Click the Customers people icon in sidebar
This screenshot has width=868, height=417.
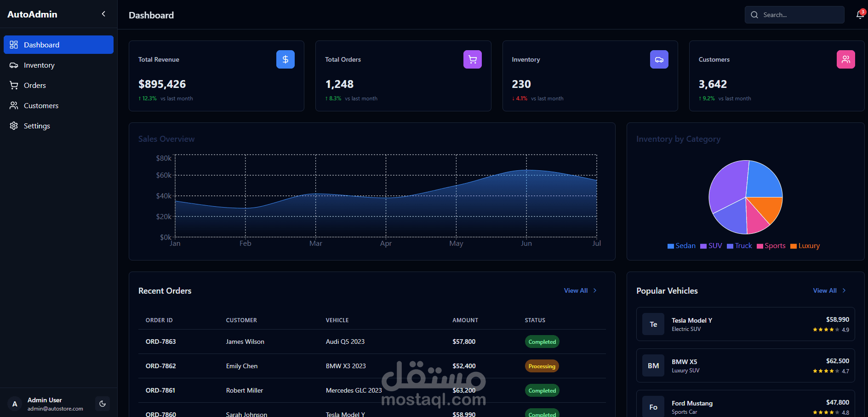tap(14, 105)
